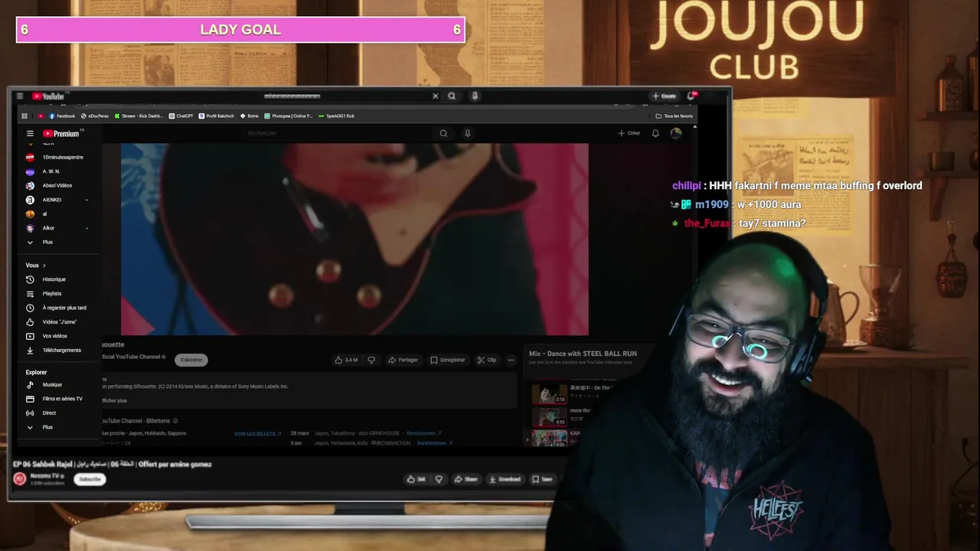Dislike the outer EP 06 video
This screenshot has width=980, height=551.
pos(439,479)
